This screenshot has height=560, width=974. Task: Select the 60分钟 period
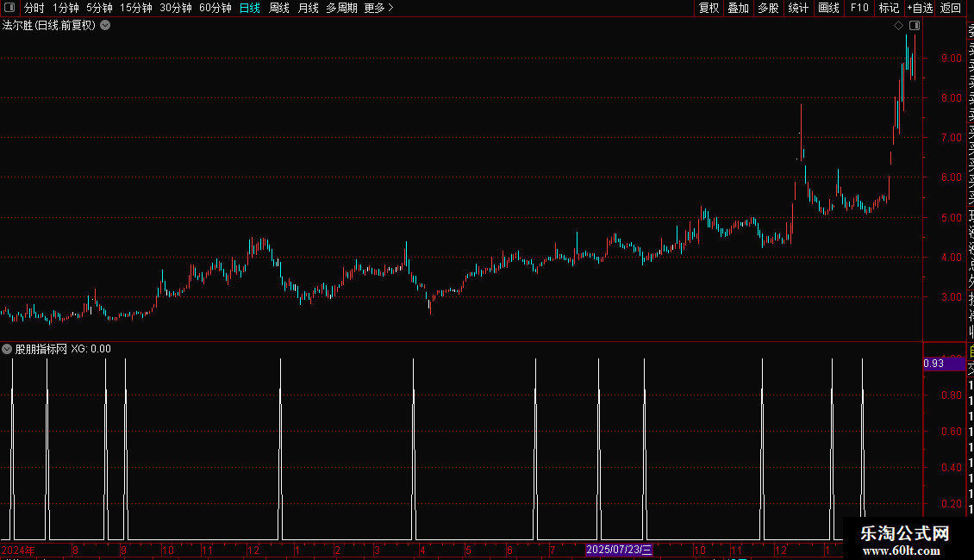tap(215, 8)
